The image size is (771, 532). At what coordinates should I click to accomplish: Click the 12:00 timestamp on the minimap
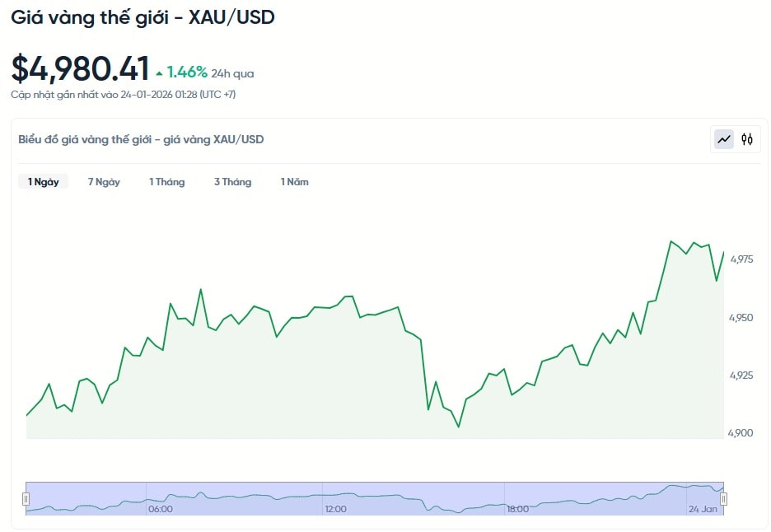point(334,509)
